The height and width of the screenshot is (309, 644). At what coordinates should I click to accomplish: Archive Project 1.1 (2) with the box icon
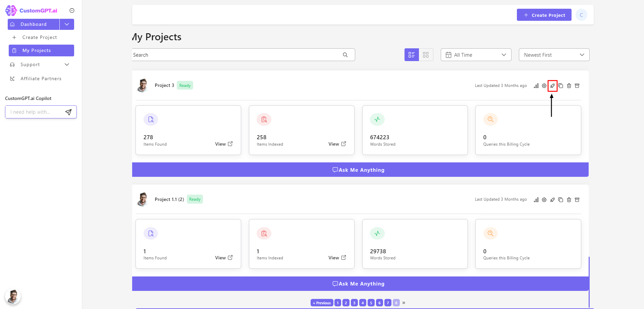click(x=577, y=200)
